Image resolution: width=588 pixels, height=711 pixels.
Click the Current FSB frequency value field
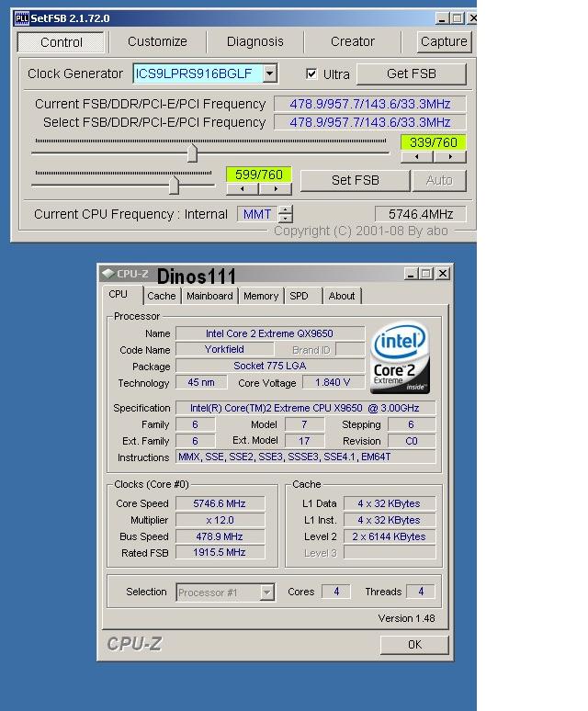tap(370, 105)
